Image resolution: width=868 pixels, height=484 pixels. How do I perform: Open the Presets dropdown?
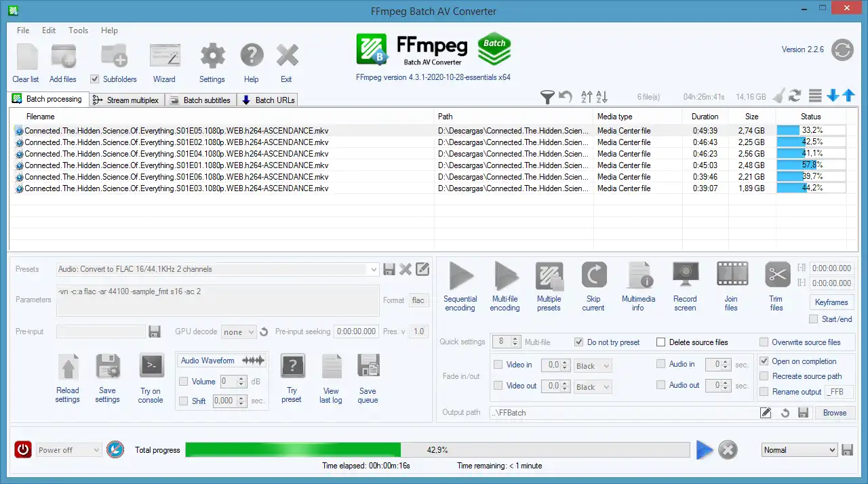217,269
